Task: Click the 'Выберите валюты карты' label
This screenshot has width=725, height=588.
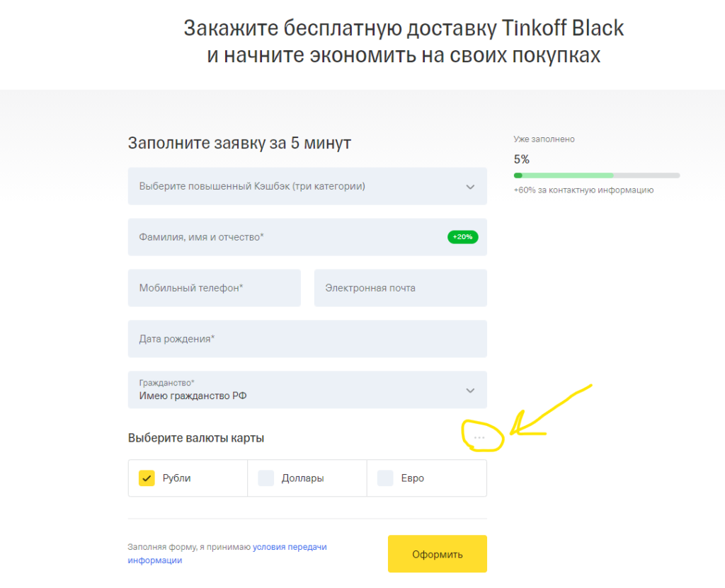Action: (196, 438)
